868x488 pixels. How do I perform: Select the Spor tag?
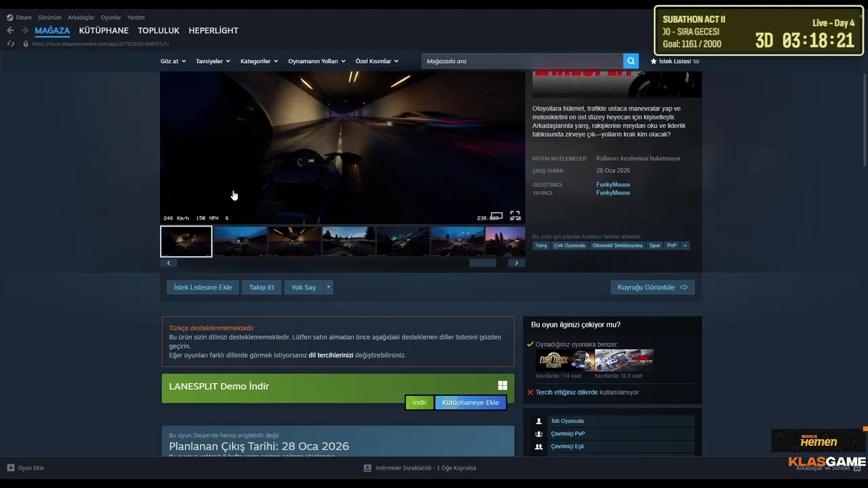point(654,245)
